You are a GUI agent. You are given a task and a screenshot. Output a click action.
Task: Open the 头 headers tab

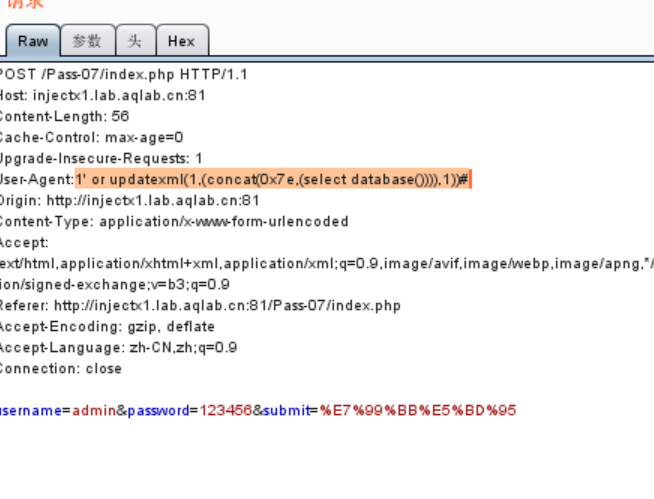[136, 40]
